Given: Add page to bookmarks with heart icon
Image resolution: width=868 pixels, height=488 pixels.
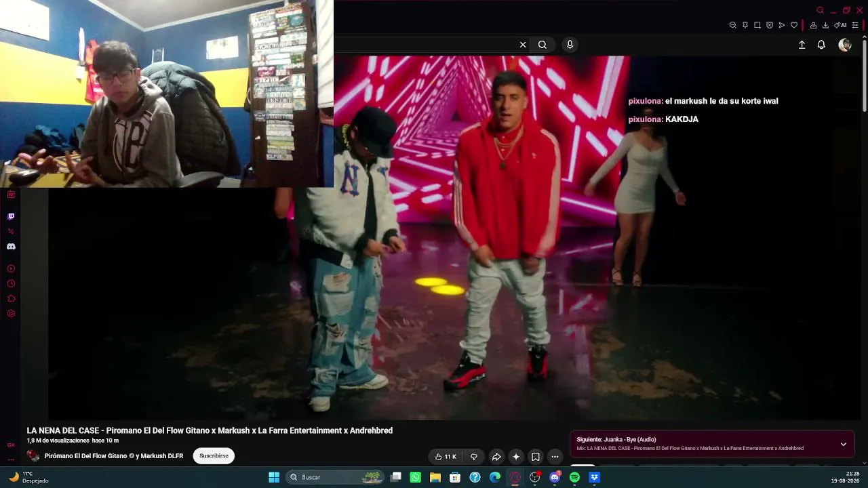Looking at the screenshot, I should [794, 25].
